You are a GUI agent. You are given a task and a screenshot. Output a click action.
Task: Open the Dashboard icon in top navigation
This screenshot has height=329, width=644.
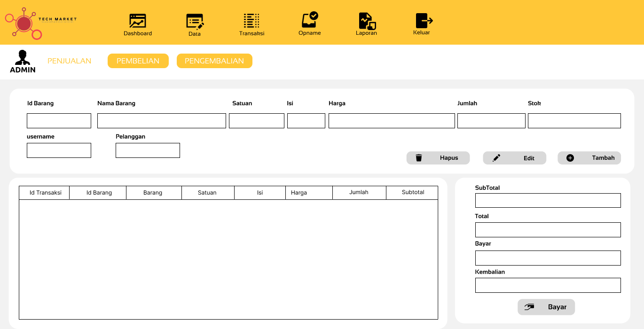click(x=138, y=21)
